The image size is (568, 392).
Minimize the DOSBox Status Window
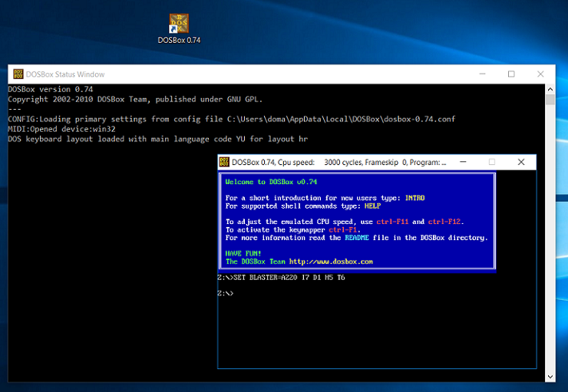point(482,74)
